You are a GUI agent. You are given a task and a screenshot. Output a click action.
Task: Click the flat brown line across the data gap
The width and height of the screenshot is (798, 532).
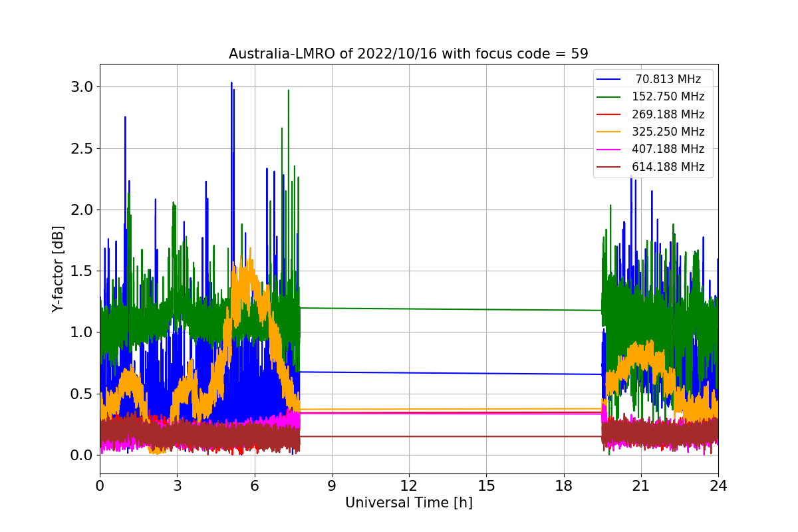tap(451, 436)
